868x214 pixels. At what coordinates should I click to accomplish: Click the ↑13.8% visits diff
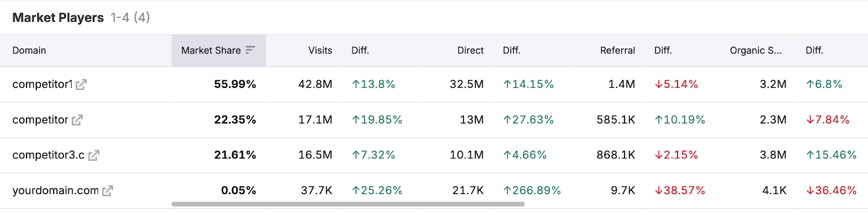(373, 84)
